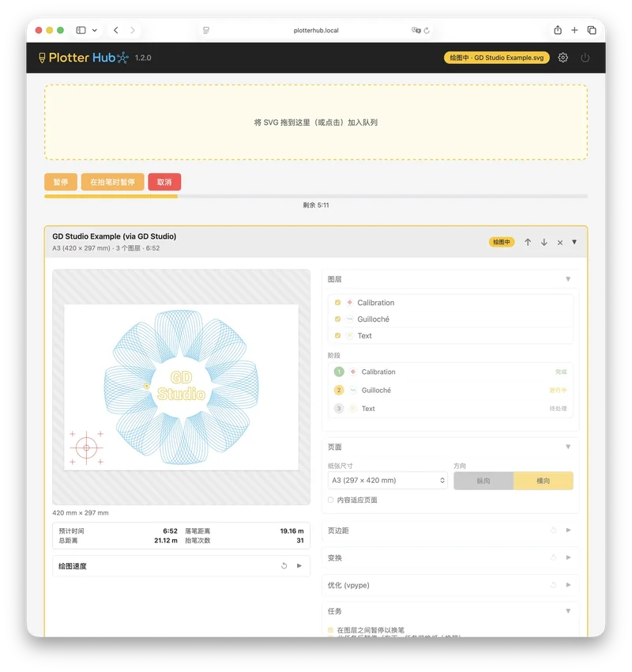Select the Calibration stage row
The image size is (632, 672).
450,372
